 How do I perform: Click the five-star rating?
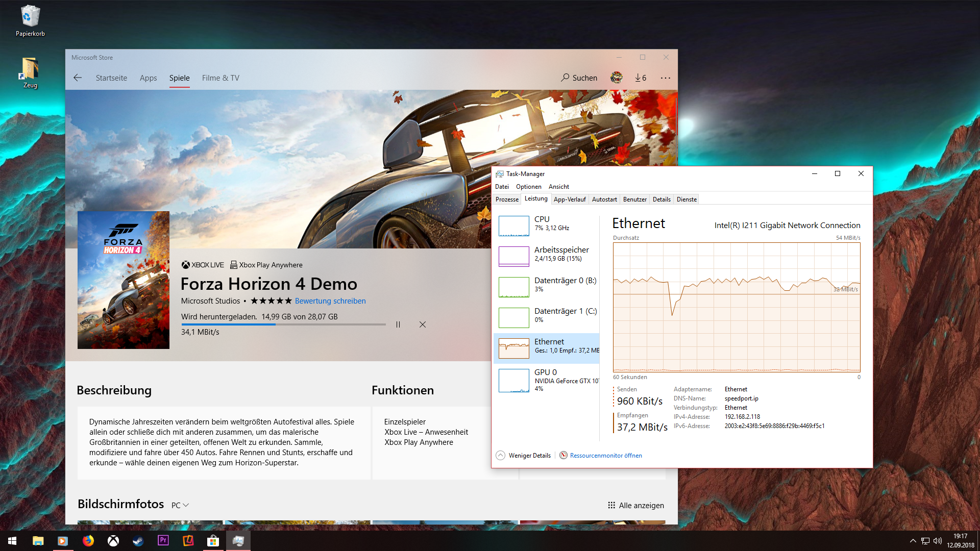pos(271,301)
